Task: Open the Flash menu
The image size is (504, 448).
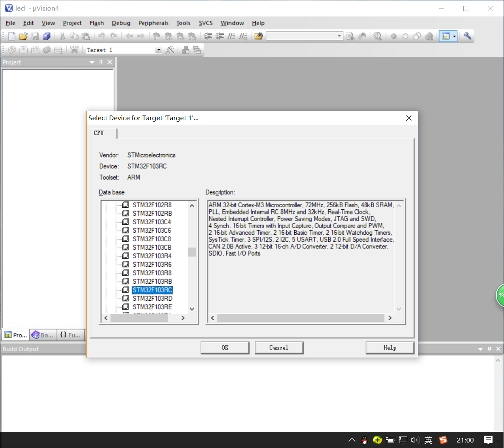Action: pos(96,23)
